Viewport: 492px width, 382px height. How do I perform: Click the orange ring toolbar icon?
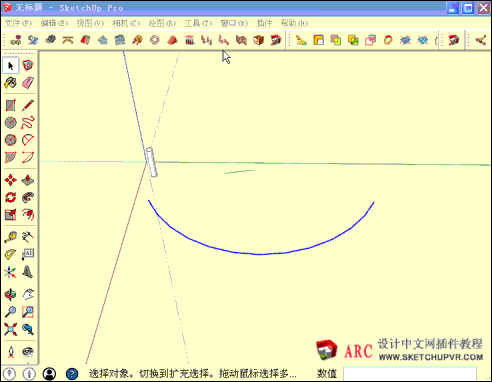(x=388, y=40)
